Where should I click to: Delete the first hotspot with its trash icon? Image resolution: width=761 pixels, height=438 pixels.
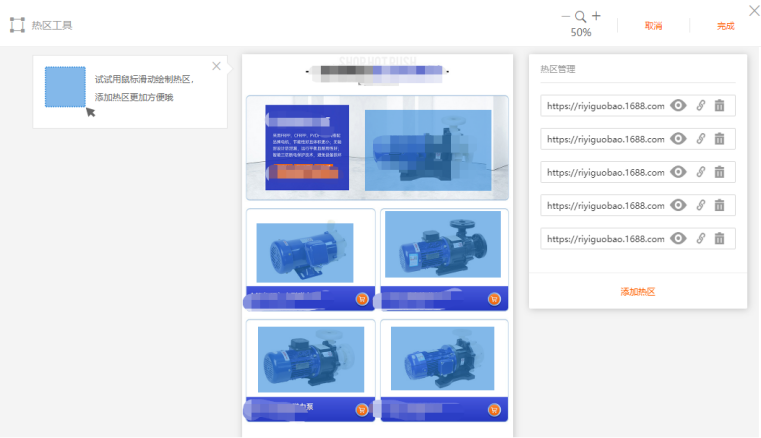719,106
